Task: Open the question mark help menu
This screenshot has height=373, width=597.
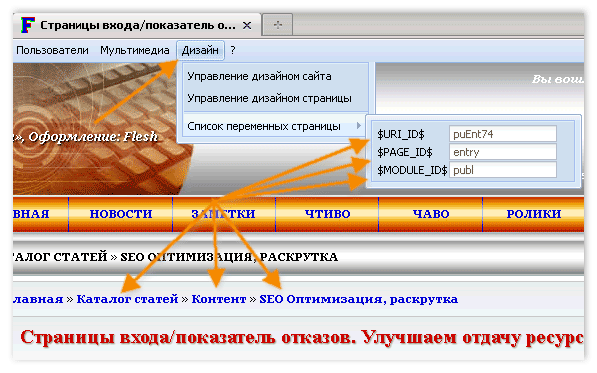Action: click(x=233, y=50)
